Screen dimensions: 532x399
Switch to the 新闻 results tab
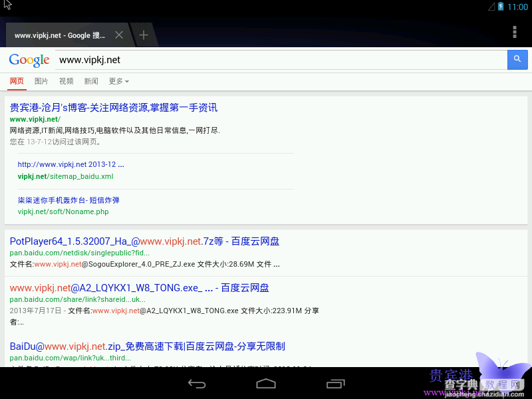tap(91, 81)
